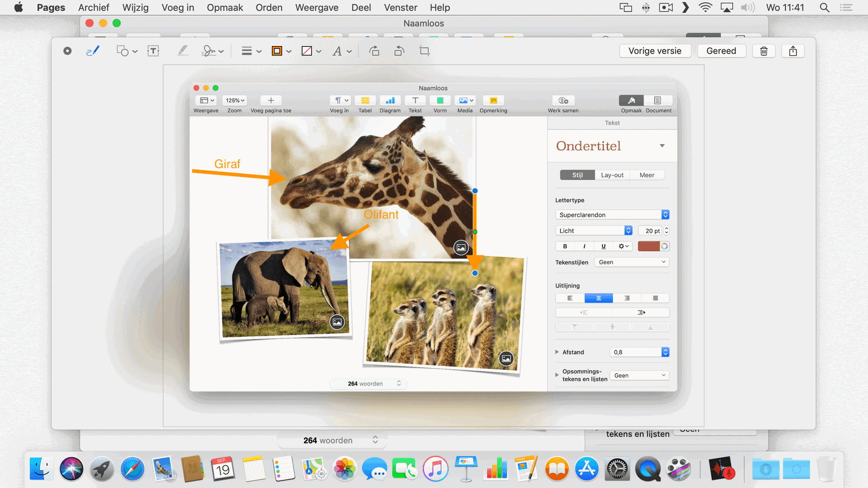Click the red text color swatch in pictured sidebar
This screenshot has height=488, width=868.
[649, 246]
